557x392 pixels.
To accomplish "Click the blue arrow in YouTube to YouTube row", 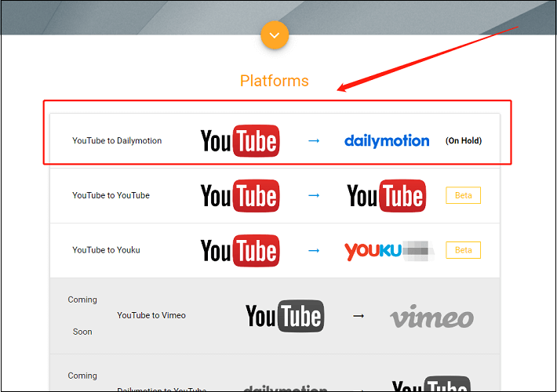I will [314, 196].
